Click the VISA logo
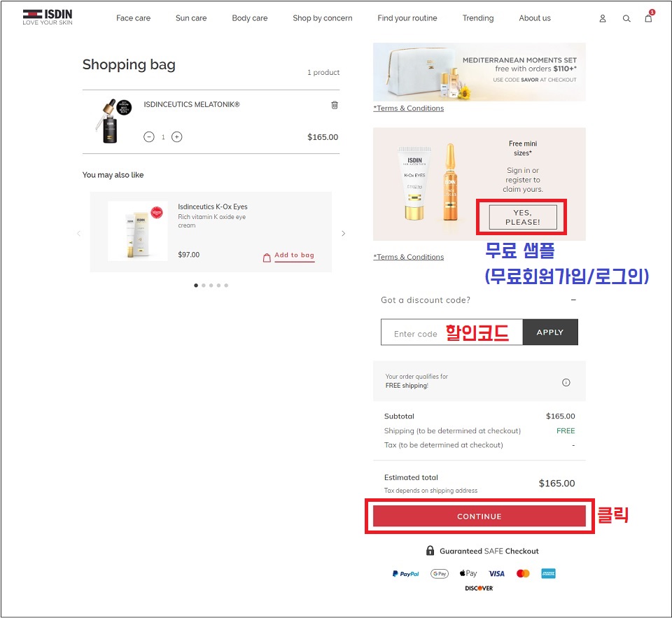The image size is (672, 618). pos(497,574)
